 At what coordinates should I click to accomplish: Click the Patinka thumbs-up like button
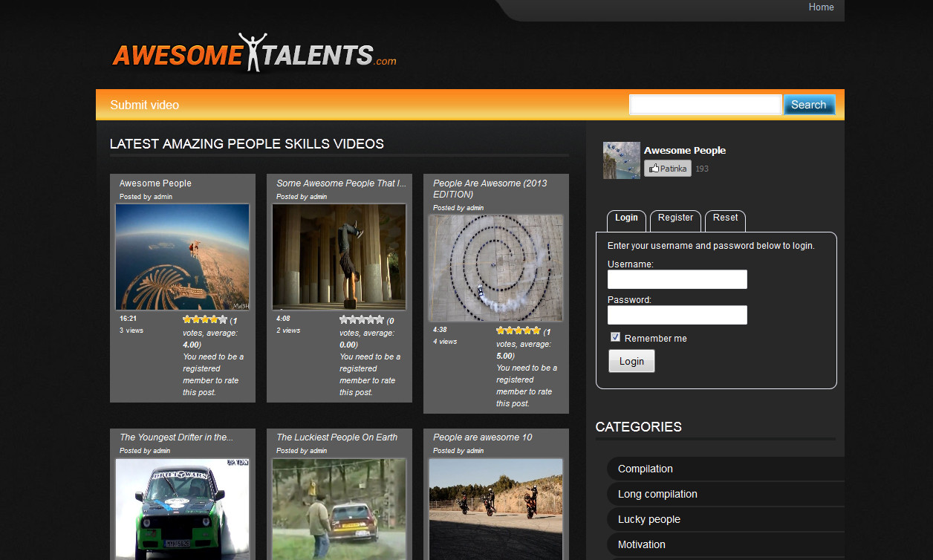point(668,169)
